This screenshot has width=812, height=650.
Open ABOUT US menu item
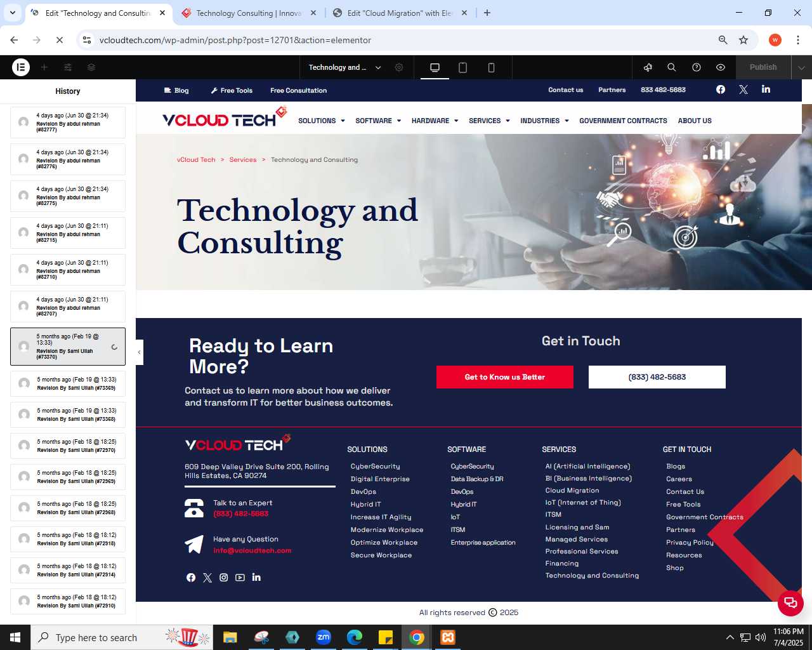click(x=695, y=121)
